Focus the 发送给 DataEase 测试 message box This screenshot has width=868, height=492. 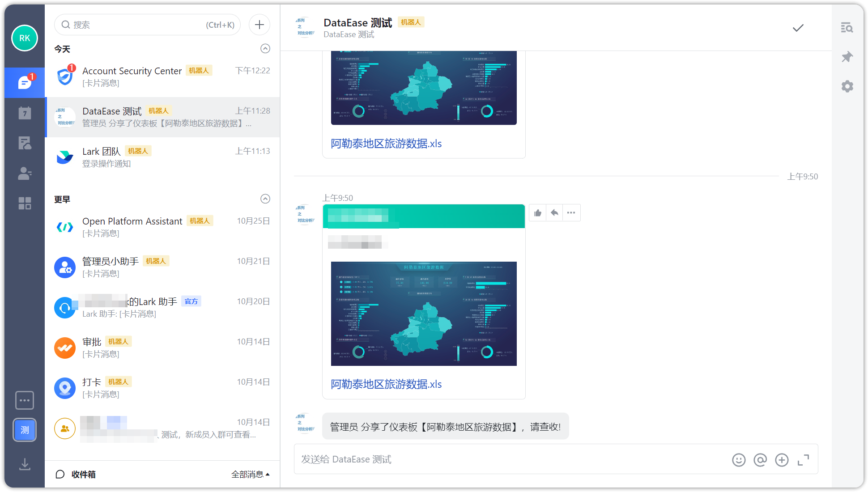point(510,459)
